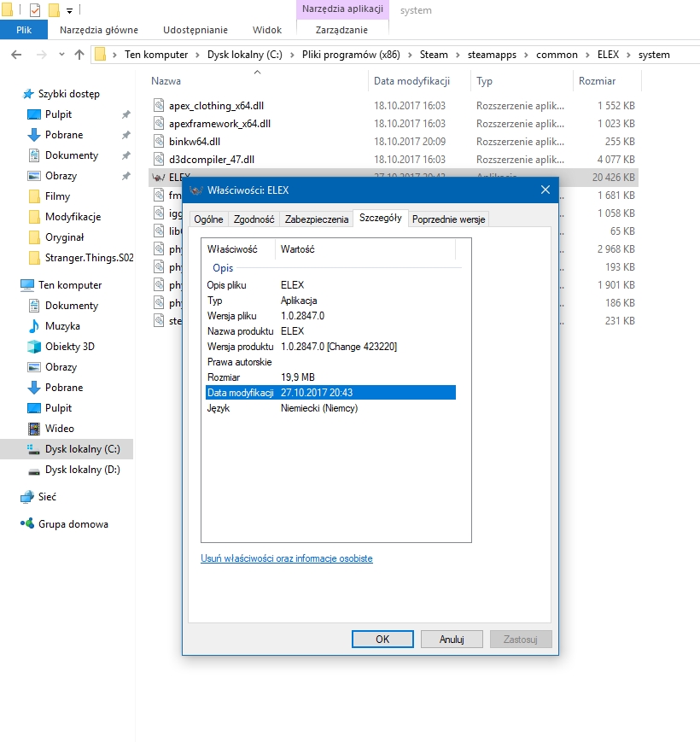Screen dimensions: 700x742
Task: Click Pliki programów (x86) breadcrumb
Action: (x=351, y=55)
